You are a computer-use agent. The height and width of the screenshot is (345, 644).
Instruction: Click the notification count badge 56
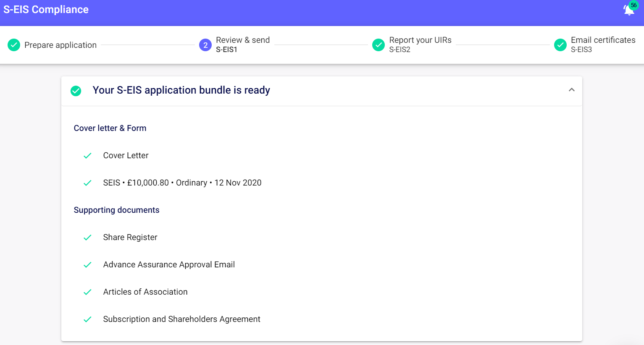(633, 5)
